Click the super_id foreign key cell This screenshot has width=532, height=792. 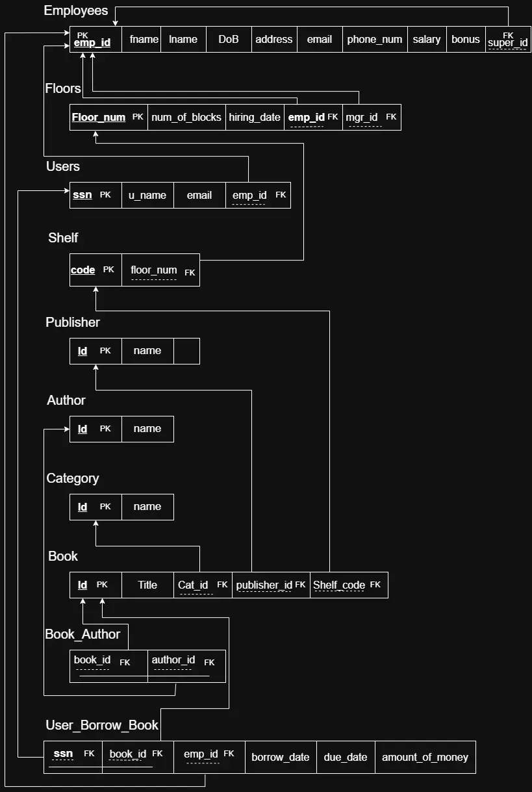click(x=507, y=40)
